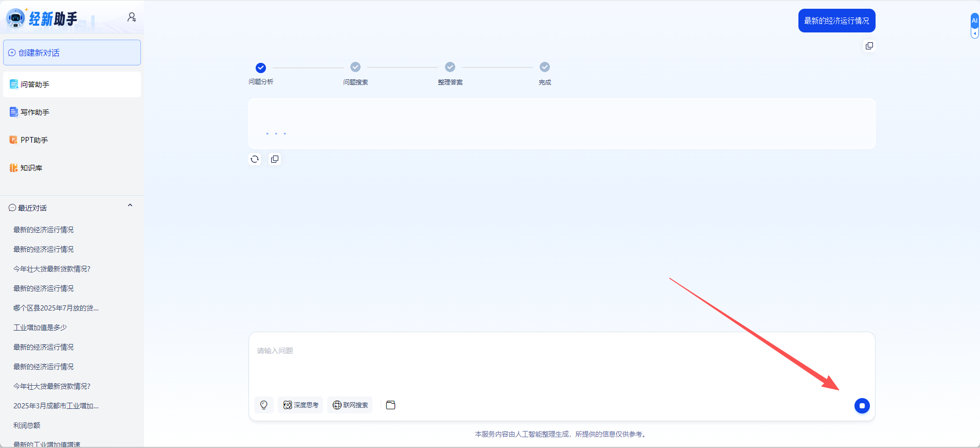Click the 问题分析 progress step marker
Image resolution: width=980 pixels, height=448 pixels.
261,68
